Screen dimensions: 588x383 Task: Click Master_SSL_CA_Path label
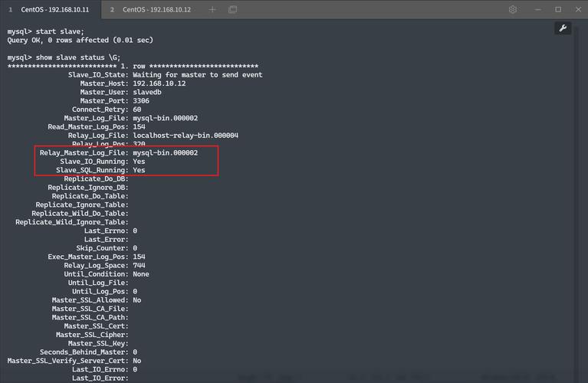(x=90, y=317)
